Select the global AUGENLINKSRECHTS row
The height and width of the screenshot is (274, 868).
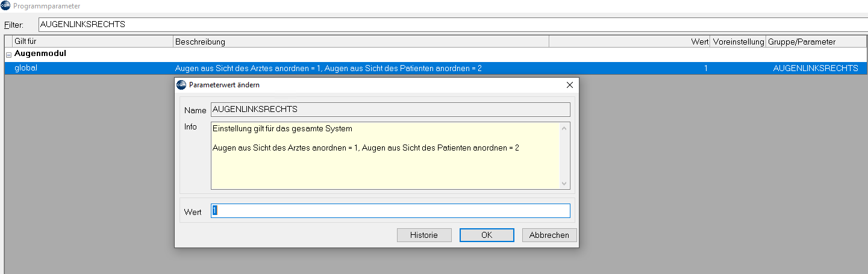[436, 68]
